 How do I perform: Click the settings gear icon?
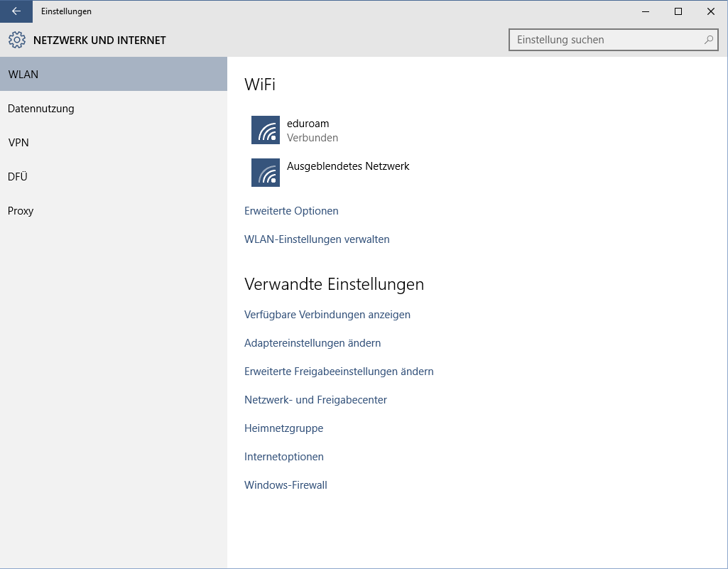tap(17, 40)
